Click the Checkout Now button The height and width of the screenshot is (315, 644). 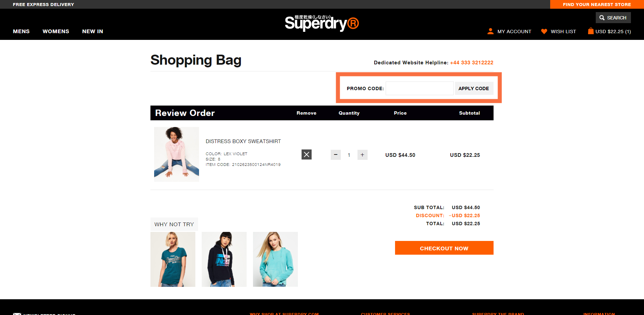pos(444,248)
